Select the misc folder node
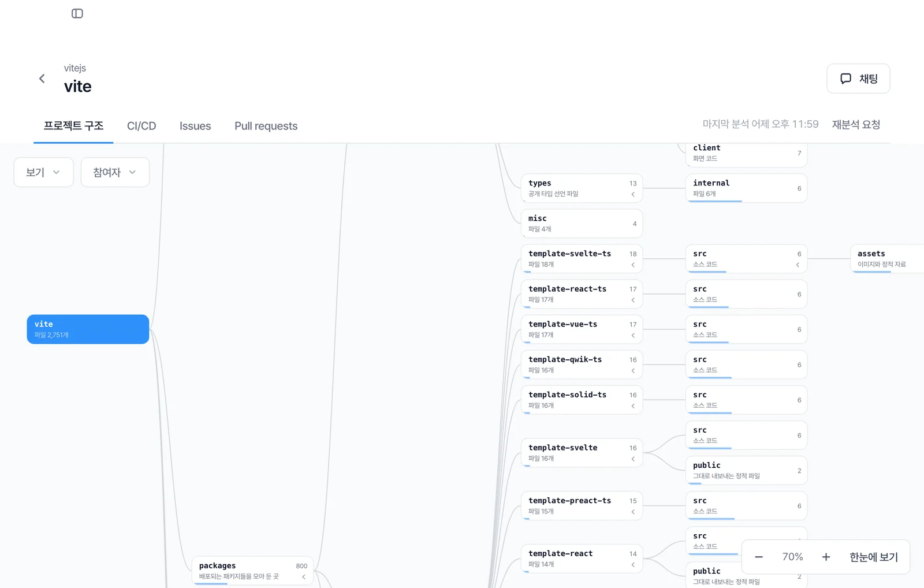This screenshot has height=588, width=924. (582, 224)
